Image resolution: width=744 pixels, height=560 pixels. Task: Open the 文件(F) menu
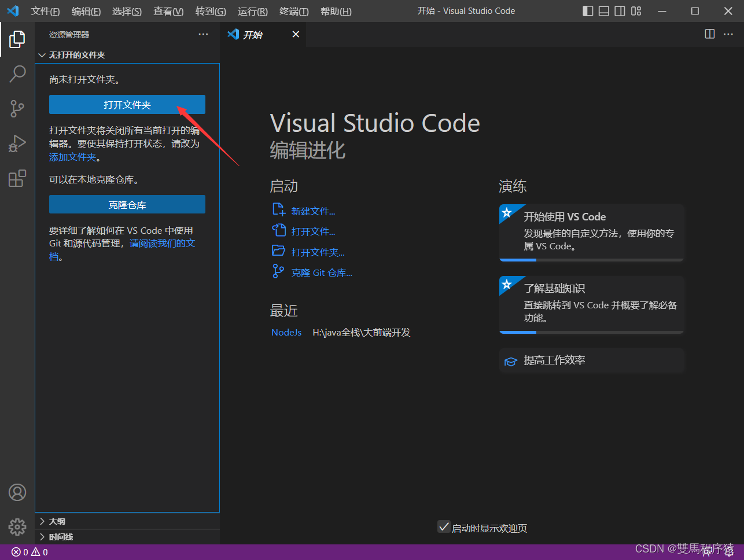pyautogui.click(x=45, y=11)
